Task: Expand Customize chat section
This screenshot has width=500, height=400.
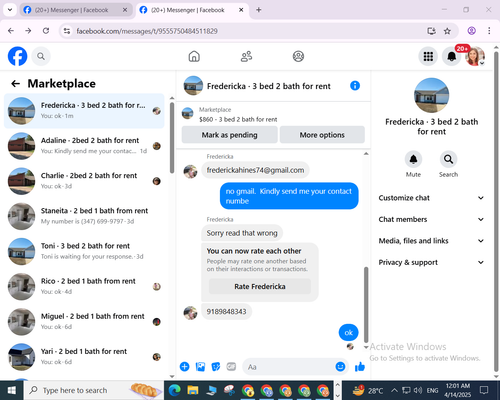Action: pos(431,198)
